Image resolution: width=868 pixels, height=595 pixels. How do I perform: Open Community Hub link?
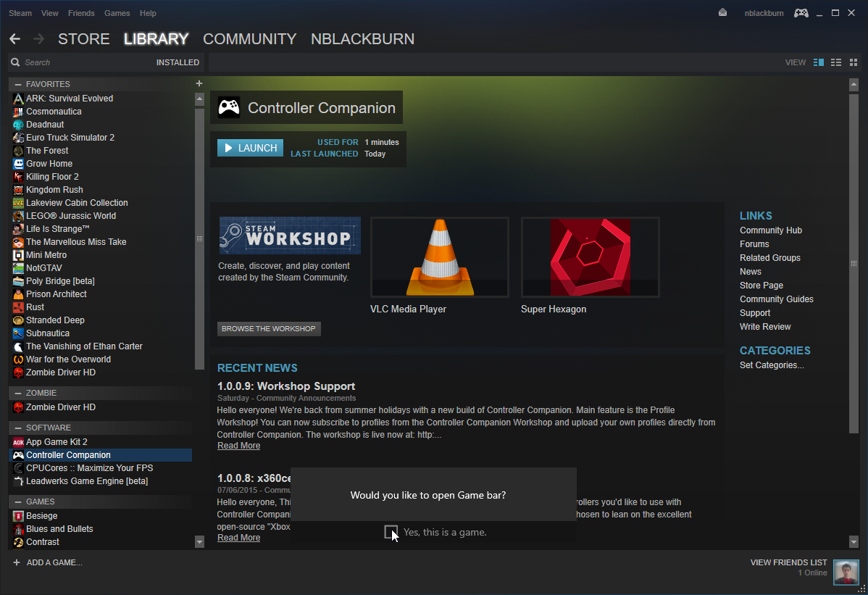pyautogui.click(x=771, y=230)
